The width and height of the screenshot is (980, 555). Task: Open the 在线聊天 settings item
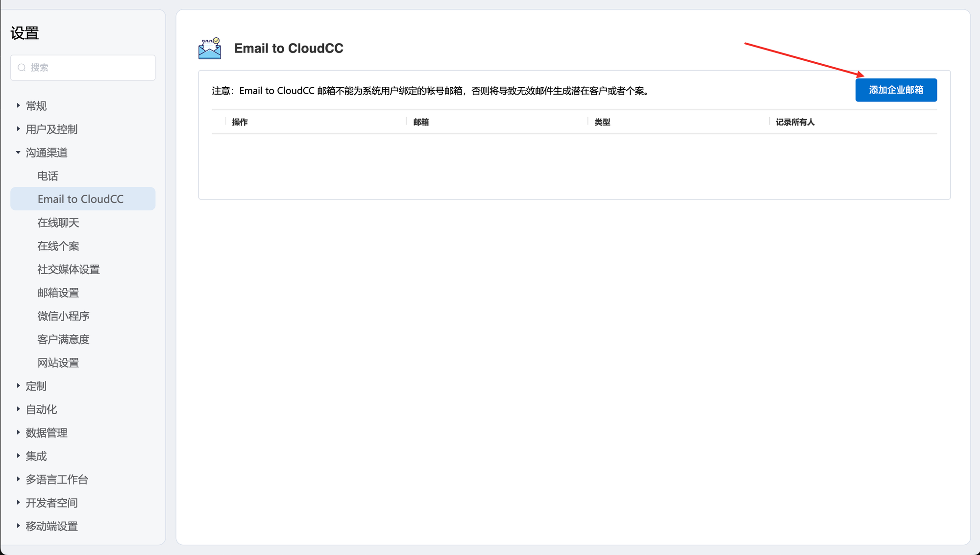pyautogui.click(x=58, y=223)
